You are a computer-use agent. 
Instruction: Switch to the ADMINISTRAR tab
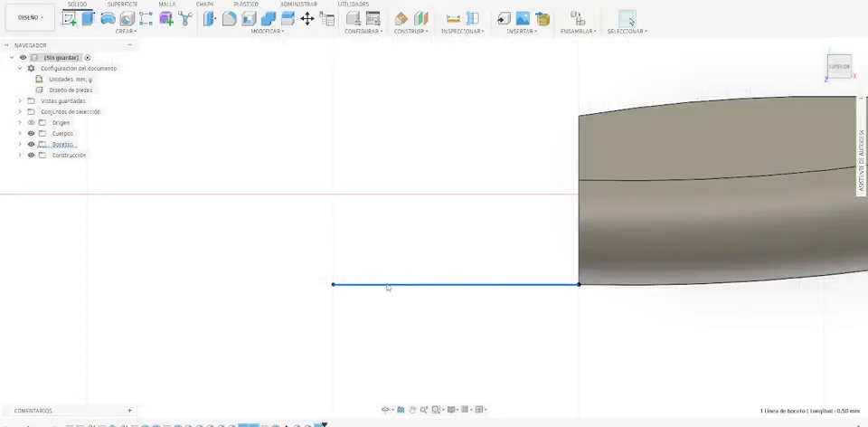tap(298, 5)
